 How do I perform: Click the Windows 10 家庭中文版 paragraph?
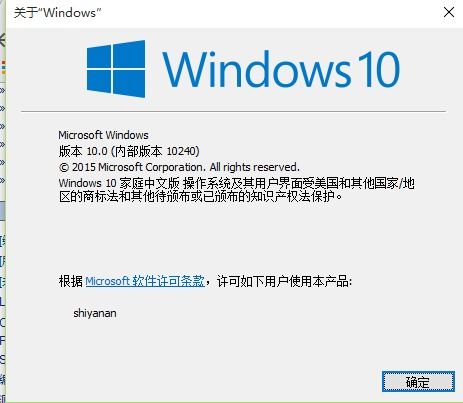click(x=236, y=190)
